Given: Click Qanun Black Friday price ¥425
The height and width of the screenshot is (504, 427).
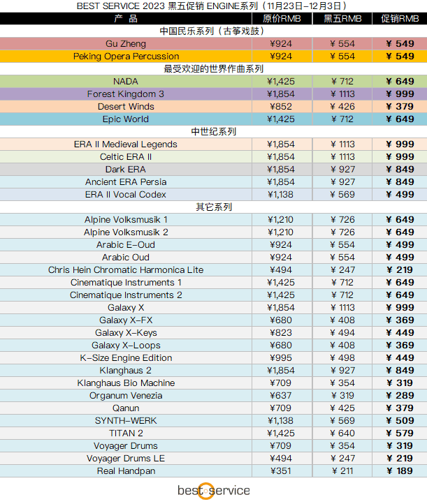Looking at the screenshot, I should click(342, 408).
